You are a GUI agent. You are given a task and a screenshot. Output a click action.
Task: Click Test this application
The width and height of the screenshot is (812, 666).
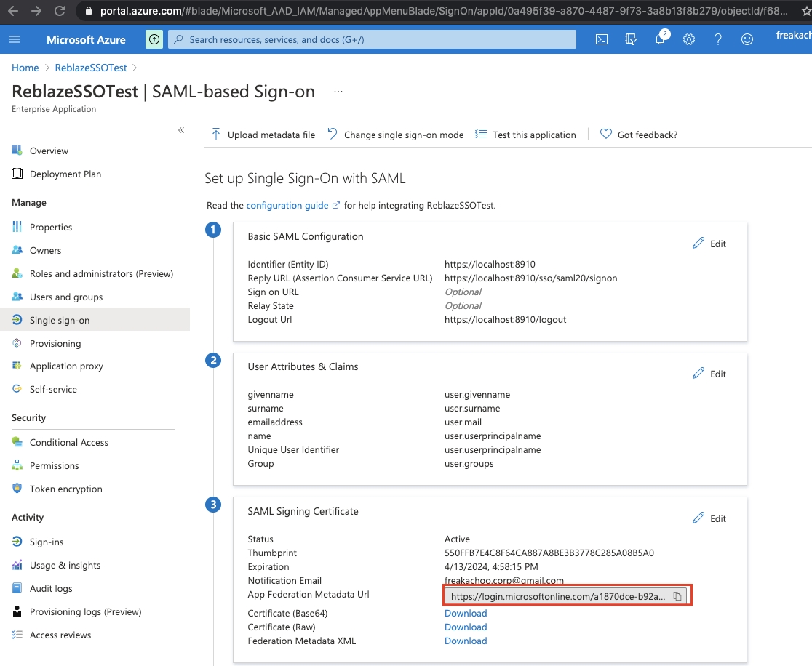[526, 135]
